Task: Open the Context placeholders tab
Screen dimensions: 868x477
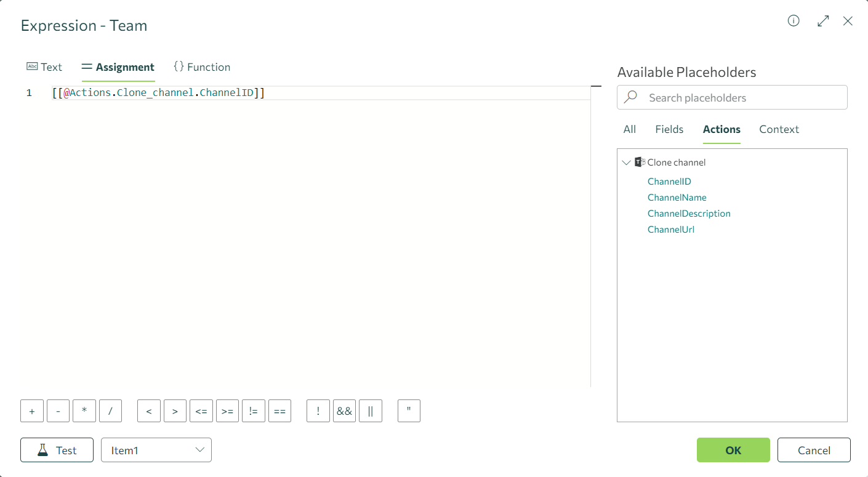Action: (779, 129)
